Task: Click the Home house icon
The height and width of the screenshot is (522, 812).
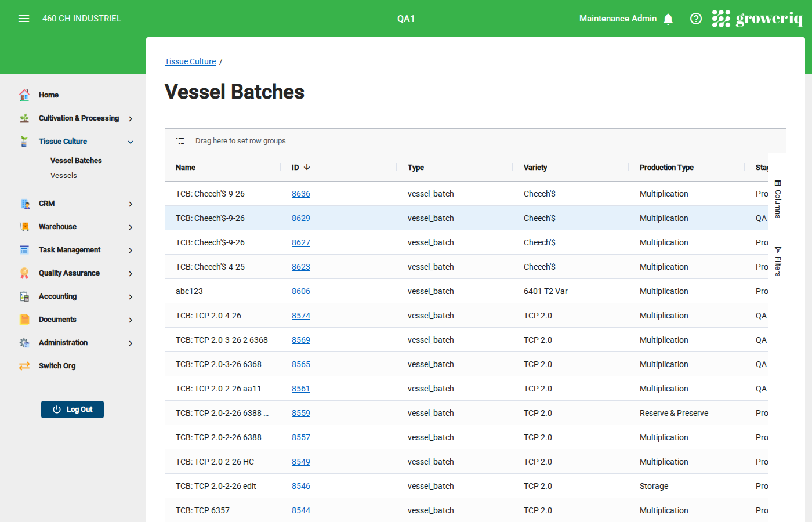Action: 24,95
